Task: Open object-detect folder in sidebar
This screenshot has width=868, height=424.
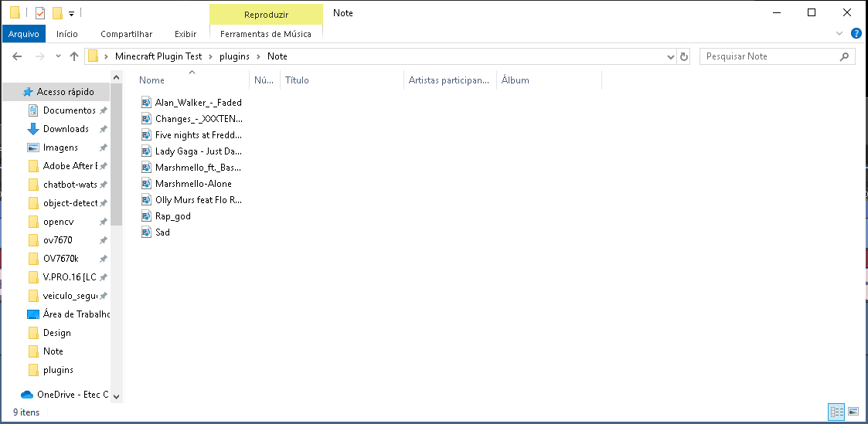Action: tap(70, 203)
